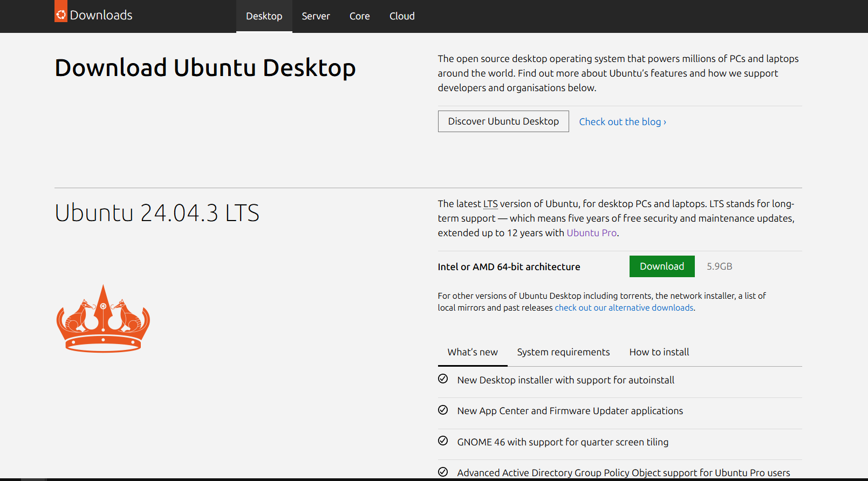The width and height of the screenshot is (868, 481).
Task: Click the green Download button
Action: tap(661, 266)
